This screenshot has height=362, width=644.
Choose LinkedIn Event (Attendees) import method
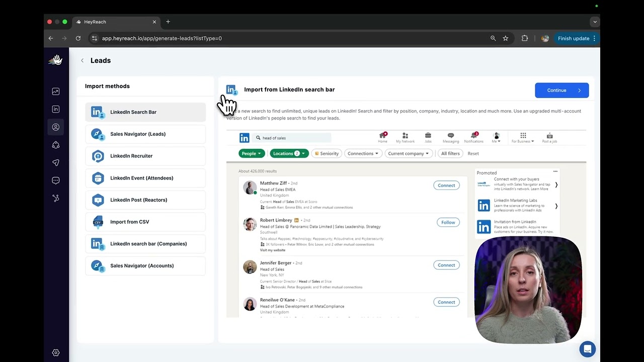point(145,178)
